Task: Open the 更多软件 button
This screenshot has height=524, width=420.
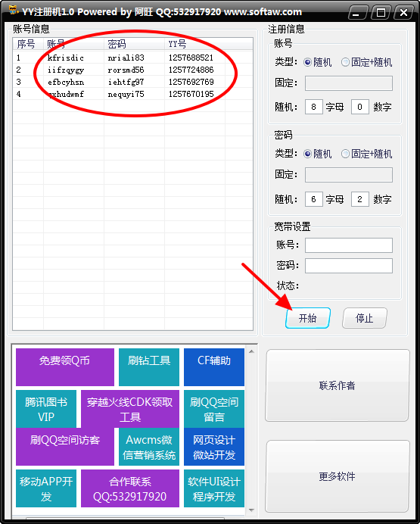Action: pos(338,476)
